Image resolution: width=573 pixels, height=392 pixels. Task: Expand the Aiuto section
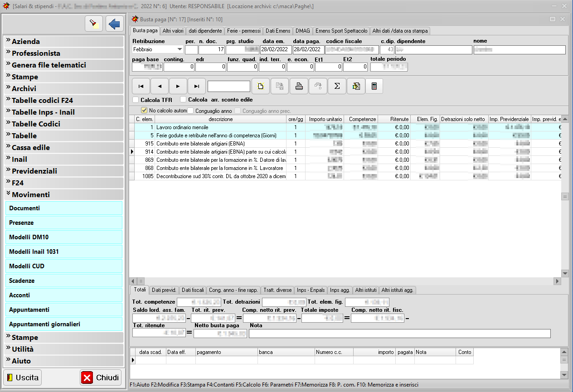point(64,361)
